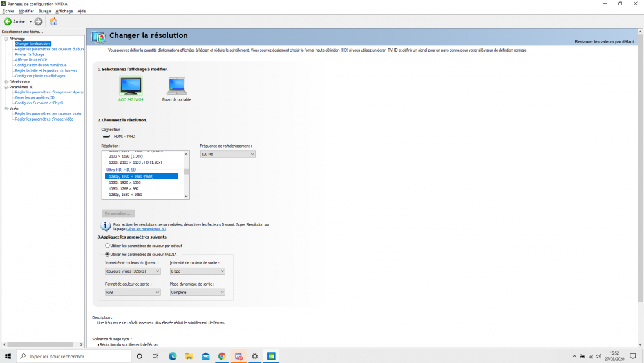Viewport: 644px width, 363px height.
Task: Click the battery icon in system tray
Action: 582,357
